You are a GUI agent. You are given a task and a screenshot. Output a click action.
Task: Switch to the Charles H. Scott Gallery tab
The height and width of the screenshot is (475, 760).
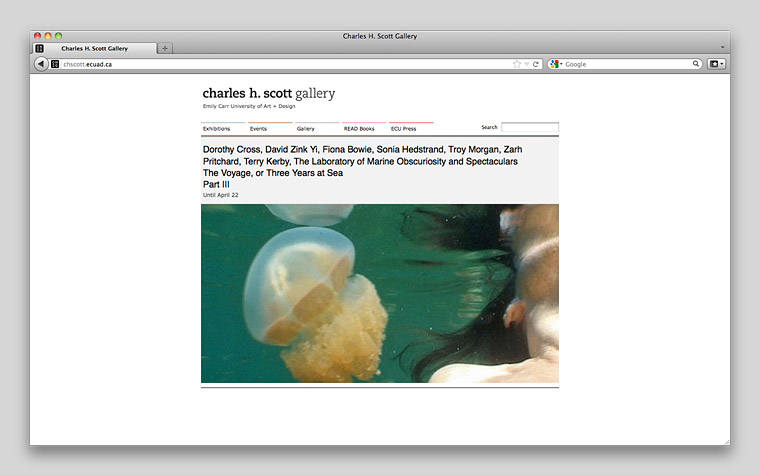pyautogui.click(x=94, y=48)
